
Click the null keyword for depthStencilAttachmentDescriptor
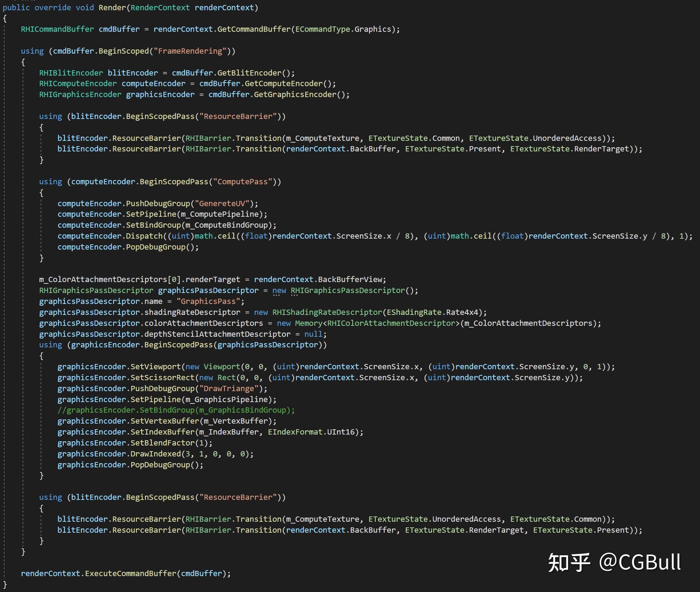click(313, 334)
